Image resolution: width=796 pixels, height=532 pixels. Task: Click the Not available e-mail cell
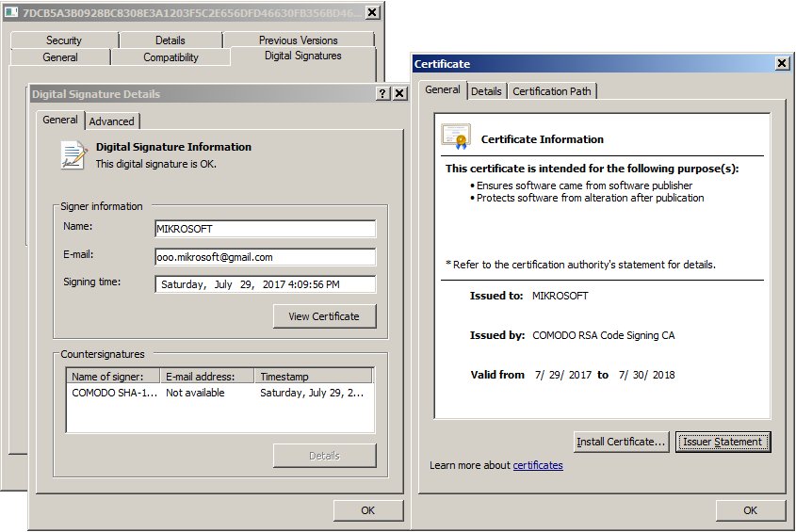tap(195, 393)
